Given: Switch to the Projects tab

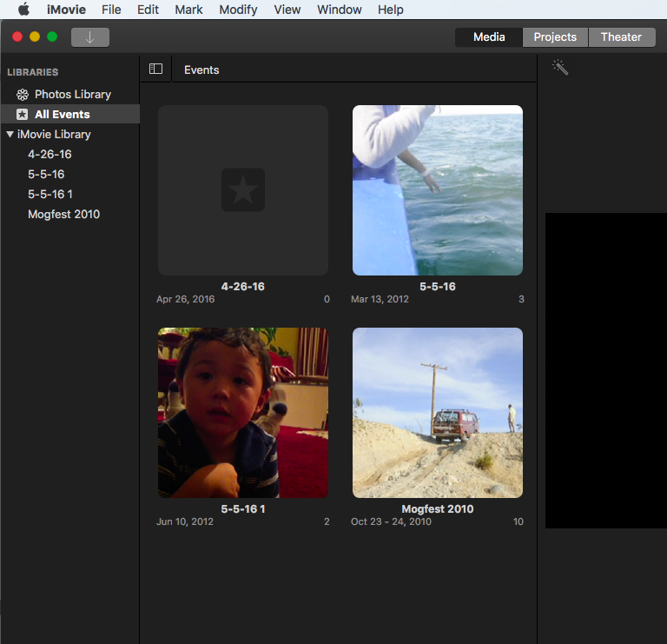Looking at the screenshot, I should [x=555, y=37].
